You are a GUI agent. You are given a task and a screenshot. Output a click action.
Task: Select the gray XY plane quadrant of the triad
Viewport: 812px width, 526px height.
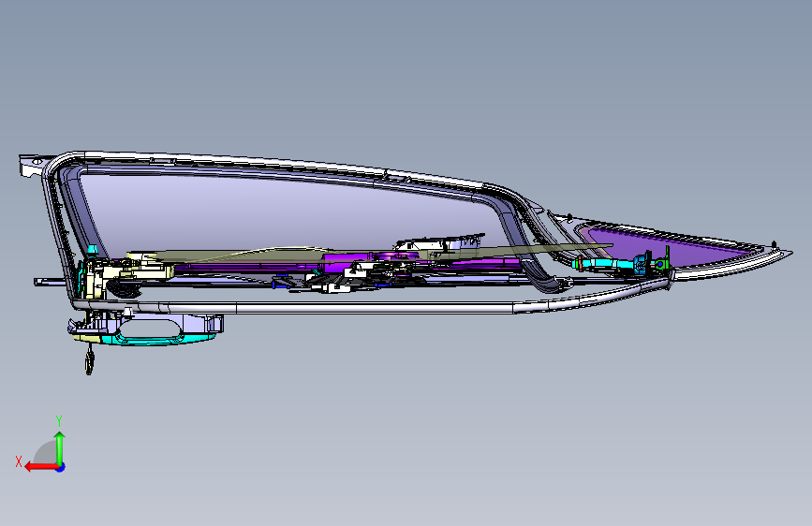tap(45, 452)
